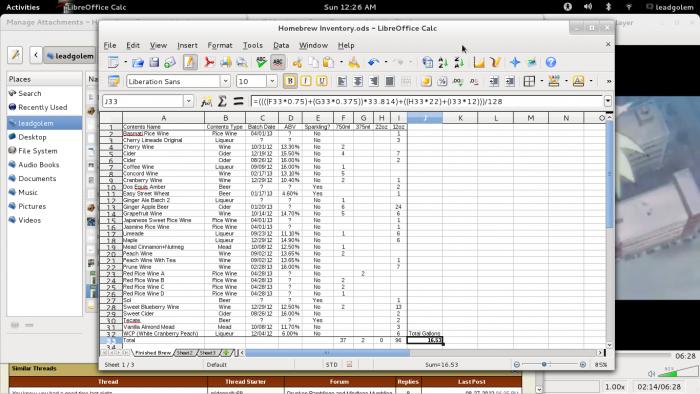Adjust the video player volume slider
This screenshot has width=700, height=394.
pyautogui.click(x=677, y=371)
